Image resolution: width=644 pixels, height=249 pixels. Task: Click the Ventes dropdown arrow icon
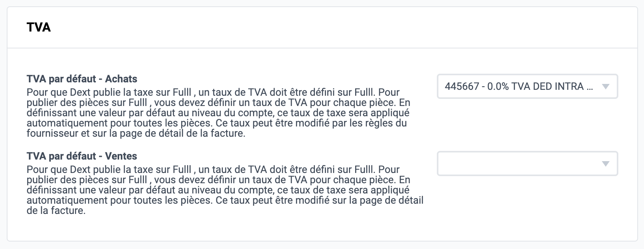[x=606, y=164]
